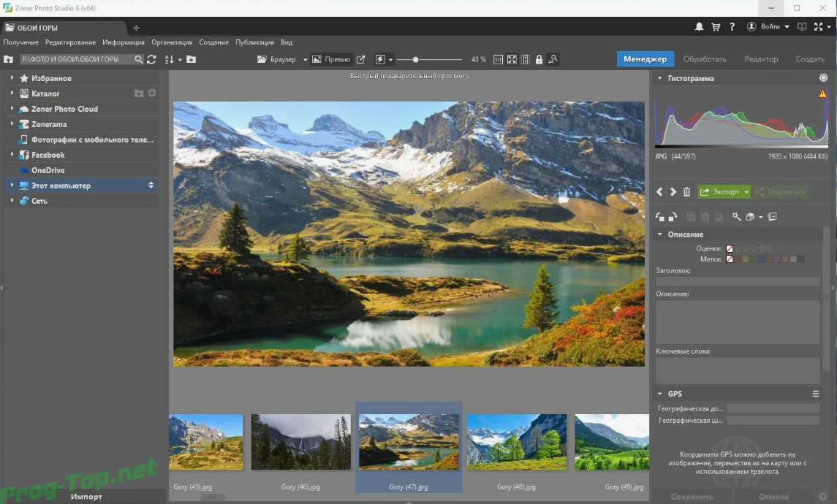837x504 pixels.
Task: Set zoom to 1:1 actual size
Action: [x=498, y=60]
